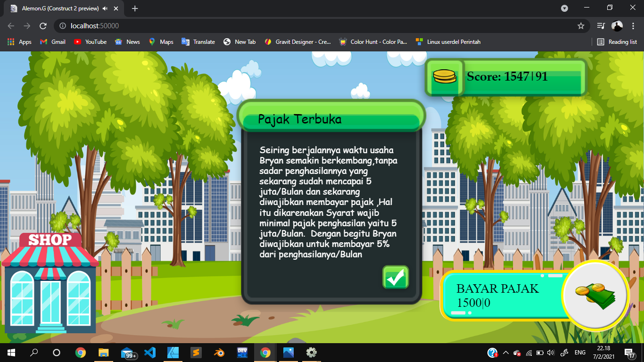Open the Chrome profile avatar
Screen dimensions: 644x362
pyautogui.click(x=617, y=26)
